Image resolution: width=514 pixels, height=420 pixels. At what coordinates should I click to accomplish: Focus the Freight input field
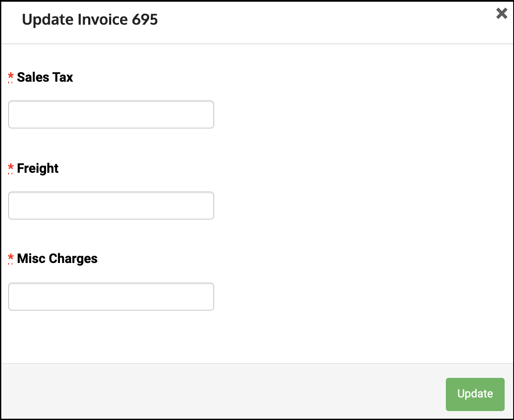(111, 206)
